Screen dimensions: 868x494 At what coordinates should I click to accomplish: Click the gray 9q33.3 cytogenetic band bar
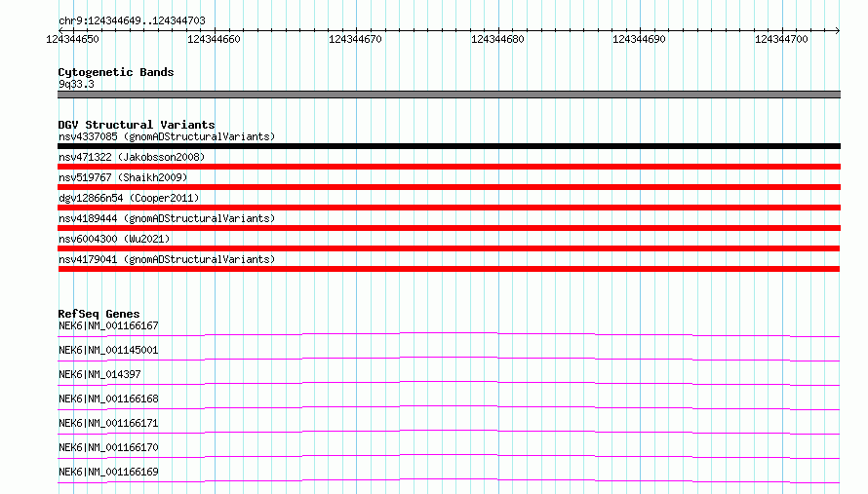pos(449,95)
